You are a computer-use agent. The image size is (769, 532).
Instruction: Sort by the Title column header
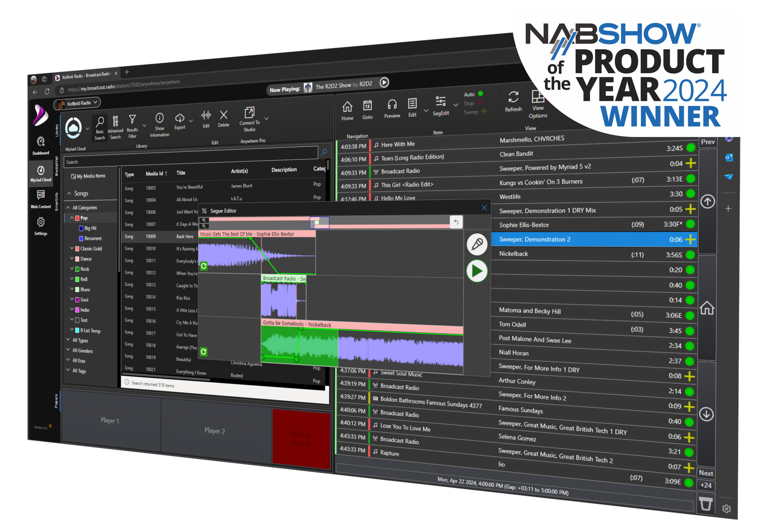181,173
